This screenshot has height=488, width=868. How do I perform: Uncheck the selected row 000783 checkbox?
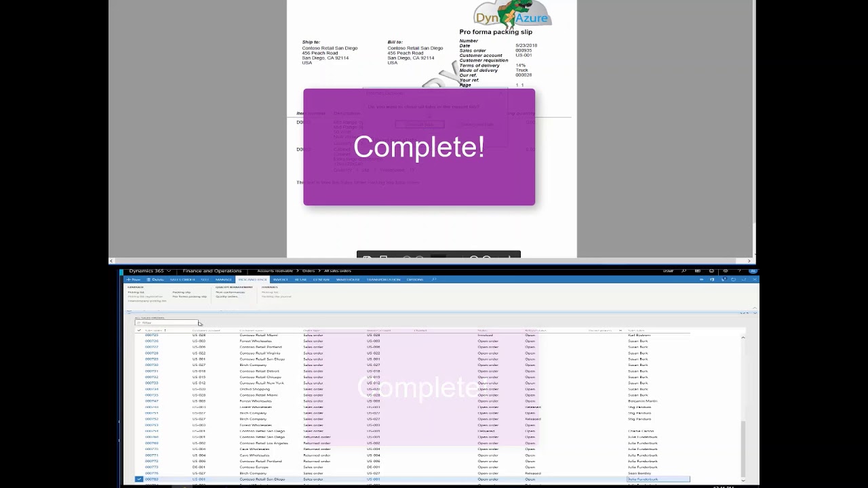[x=139, y=479]
